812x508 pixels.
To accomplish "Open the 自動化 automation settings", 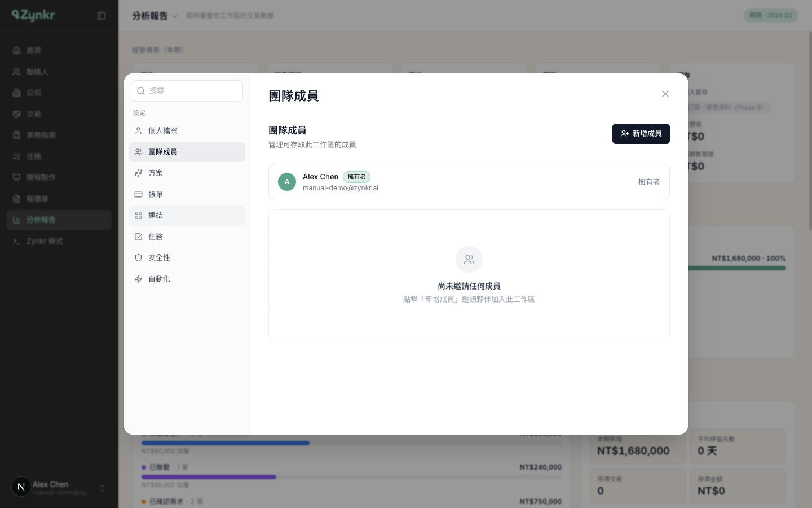I will click(187, 279).
